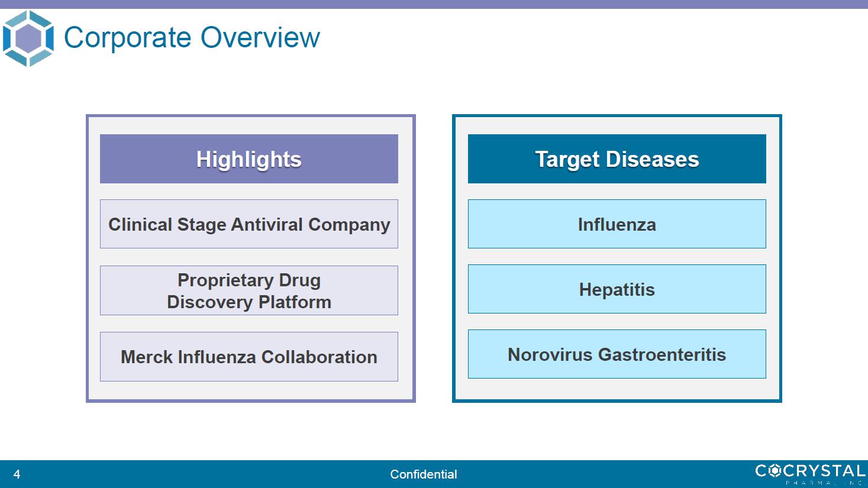The height and width of the screenshot is (488, 868).
Task: Click 'PHARMA, INC' subtext under Cocrystal logo
Action: (x=825, y=483)
